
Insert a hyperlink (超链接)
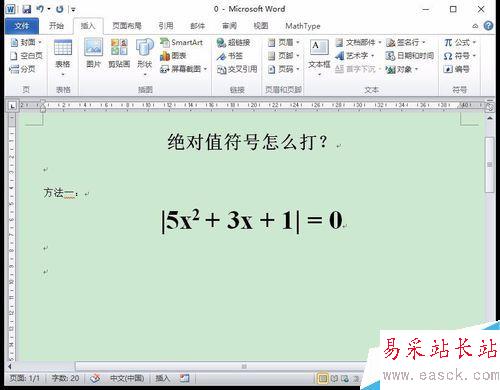(233, 42)
